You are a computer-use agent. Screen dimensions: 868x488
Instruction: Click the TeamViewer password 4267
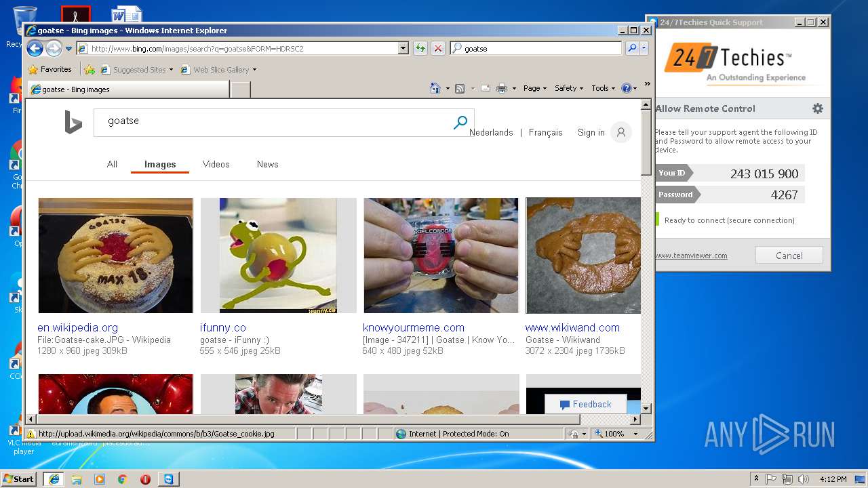point(784,195)
